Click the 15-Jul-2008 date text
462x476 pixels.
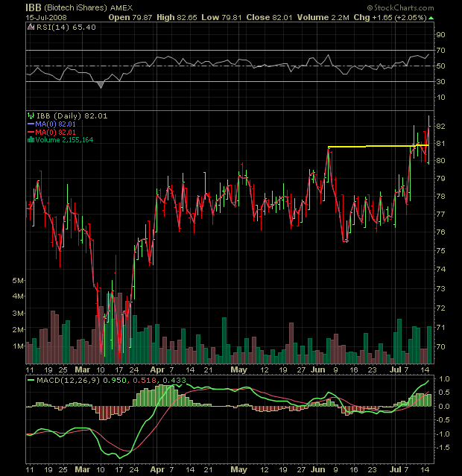coord(46,18)
